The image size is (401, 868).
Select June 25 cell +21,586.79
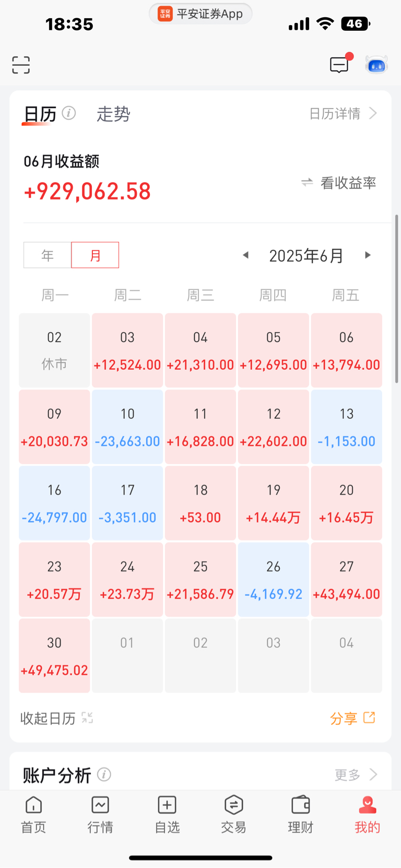click(200, 579)
